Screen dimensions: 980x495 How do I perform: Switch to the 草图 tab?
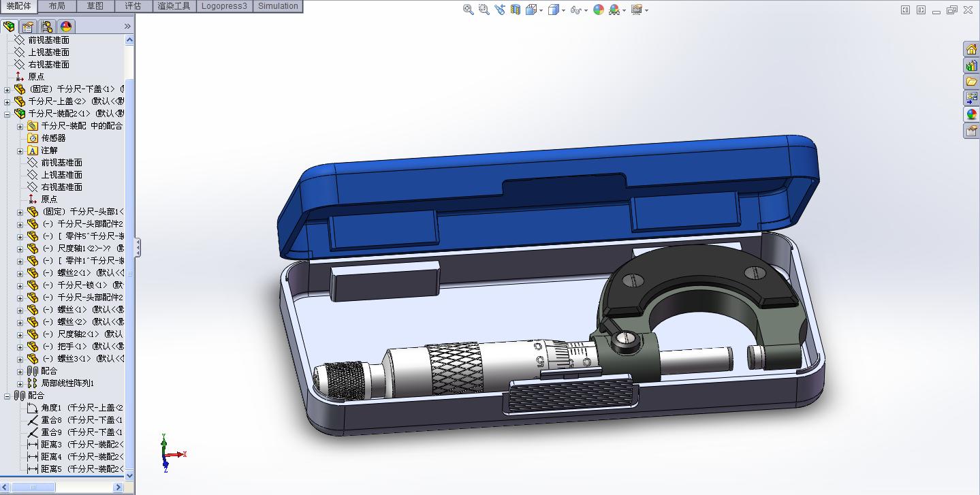(95, 6)
